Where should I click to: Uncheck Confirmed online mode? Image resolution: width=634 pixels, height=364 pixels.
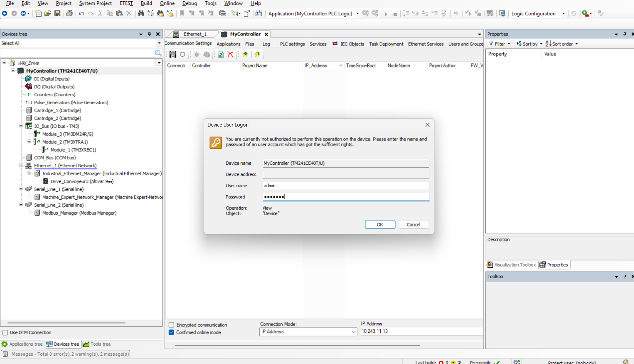[172, 332]
